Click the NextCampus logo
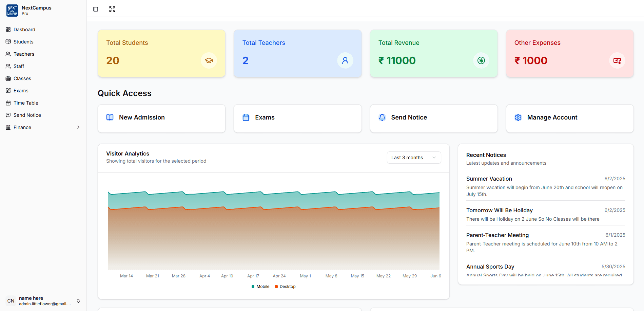This screenshot has height=311, width=644. (12, 11)
